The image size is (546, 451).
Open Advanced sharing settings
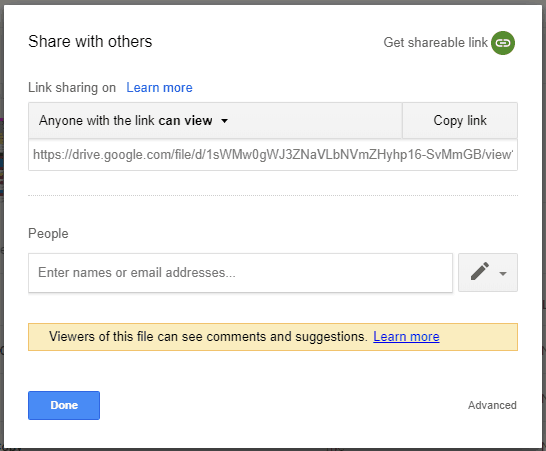coord(492,405)
